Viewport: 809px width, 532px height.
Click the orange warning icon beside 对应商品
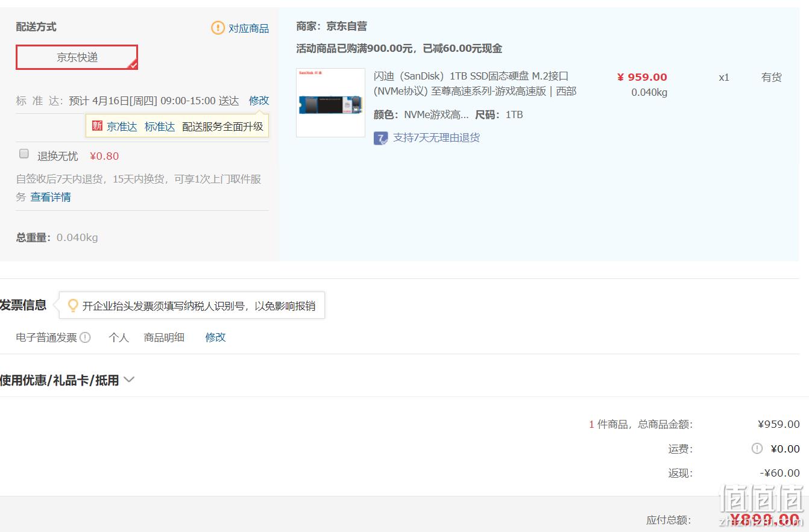(x=218, y=28)
